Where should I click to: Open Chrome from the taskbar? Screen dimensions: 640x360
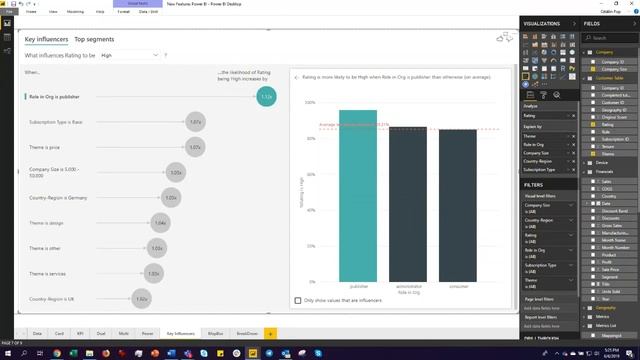pos(57,353)
